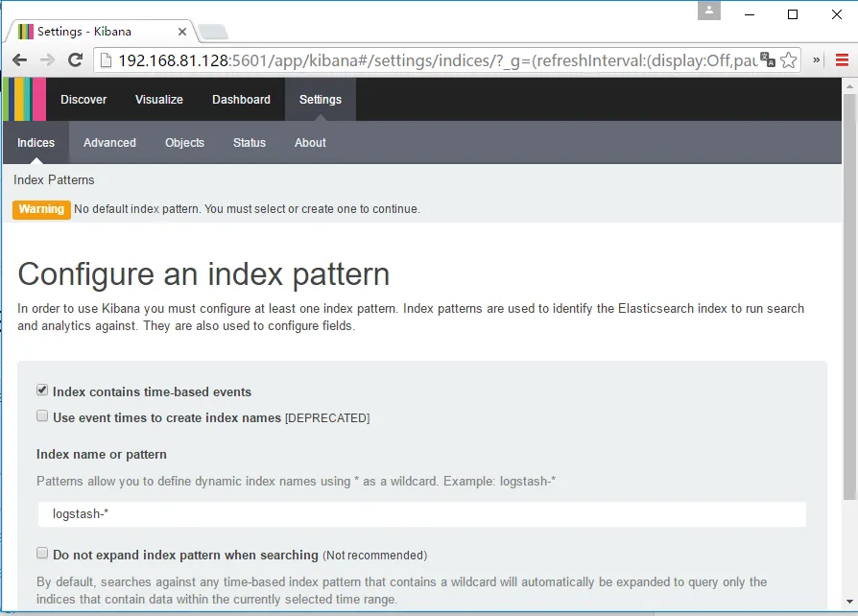858x616 pixels.
Task: Click the Kibana colorful logo
Action: [x=25, y=99]
